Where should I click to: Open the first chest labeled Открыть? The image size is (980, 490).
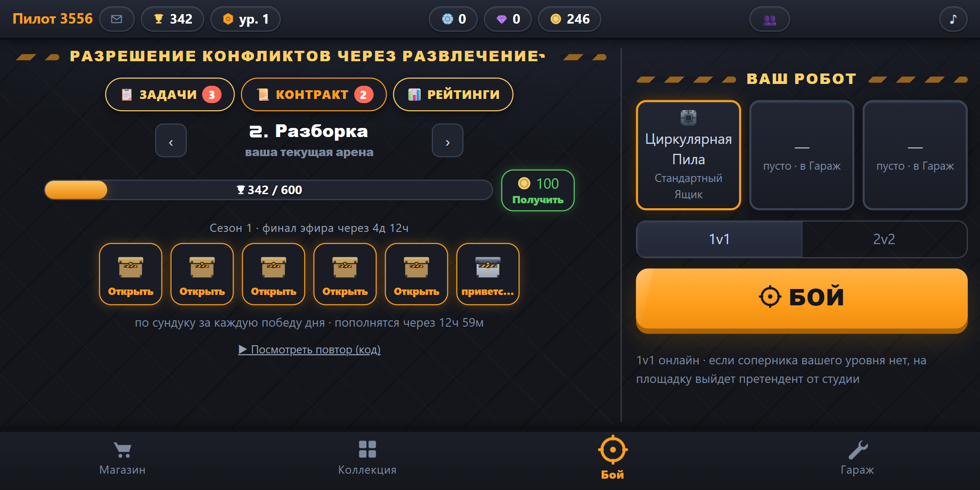point(131,274)
